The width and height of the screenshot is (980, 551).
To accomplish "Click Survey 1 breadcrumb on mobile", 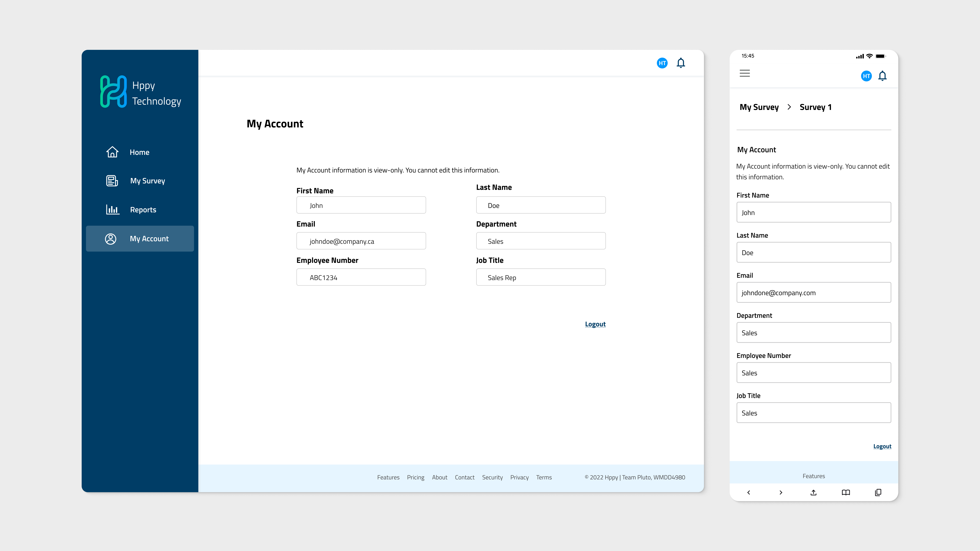I will [x=816, y=107].
